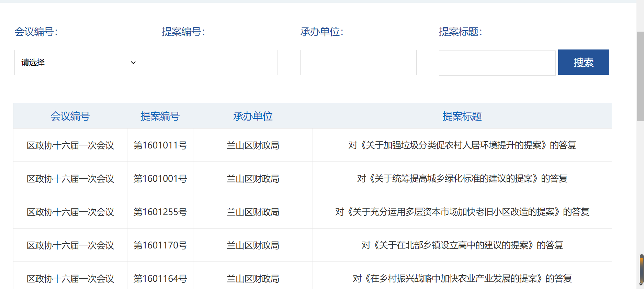Open the reply about 统筹提高城乡绿化标准
The image size is (644, 289).
click(462, 178)
